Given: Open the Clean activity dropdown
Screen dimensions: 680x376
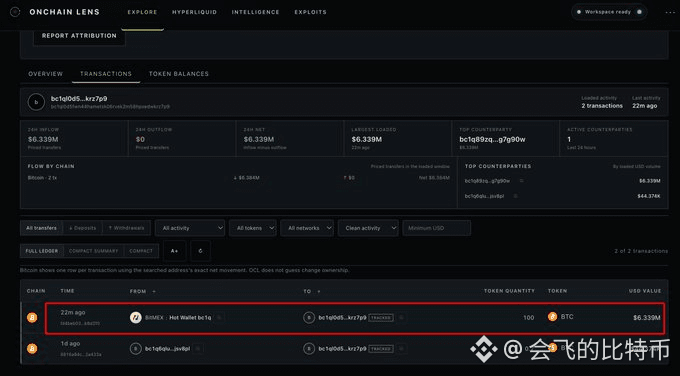Looking at the screenshot, I should tap(368, 228).
